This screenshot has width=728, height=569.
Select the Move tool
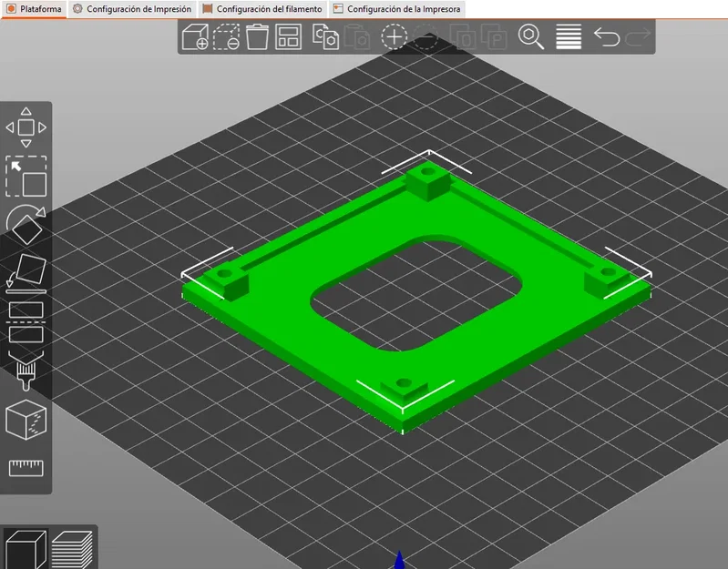click(26, 127)
